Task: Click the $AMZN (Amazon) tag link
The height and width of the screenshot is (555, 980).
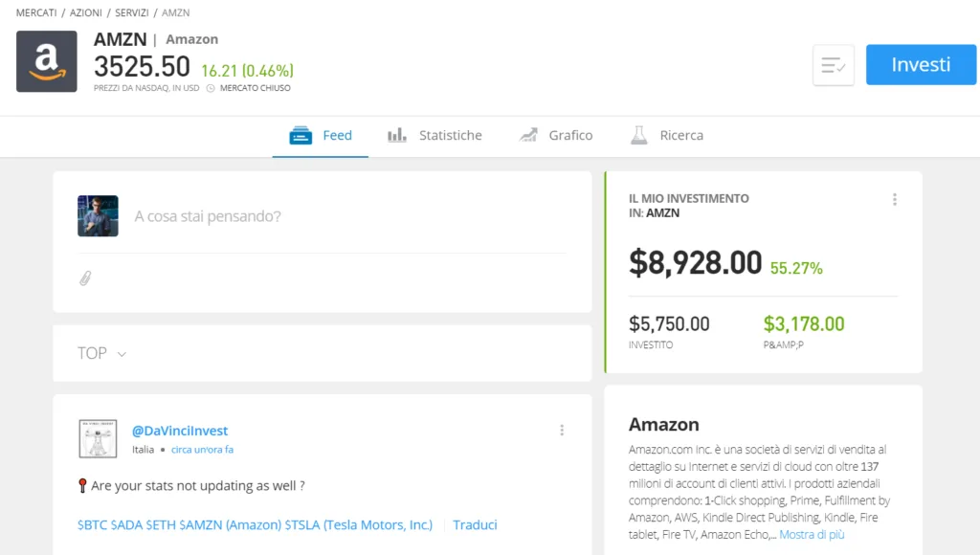Action: (x=231, y=525)
